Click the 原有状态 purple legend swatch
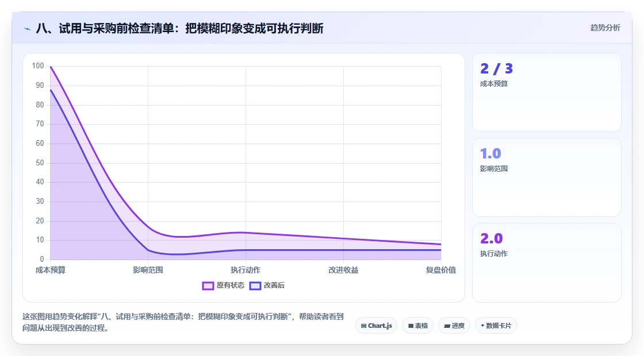The width and height of the screenshot is (644, 356). tap(208, 286)
